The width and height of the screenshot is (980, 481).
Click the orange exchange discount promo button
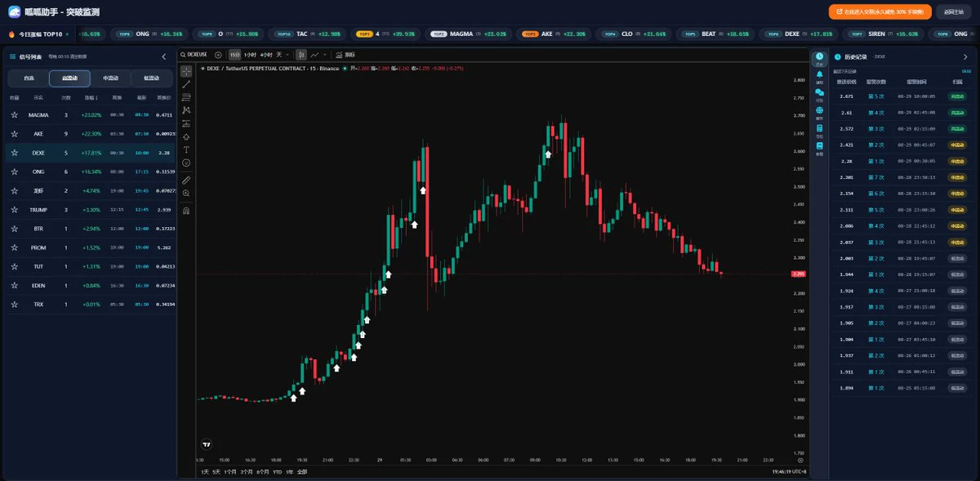(x=880, y=11)
